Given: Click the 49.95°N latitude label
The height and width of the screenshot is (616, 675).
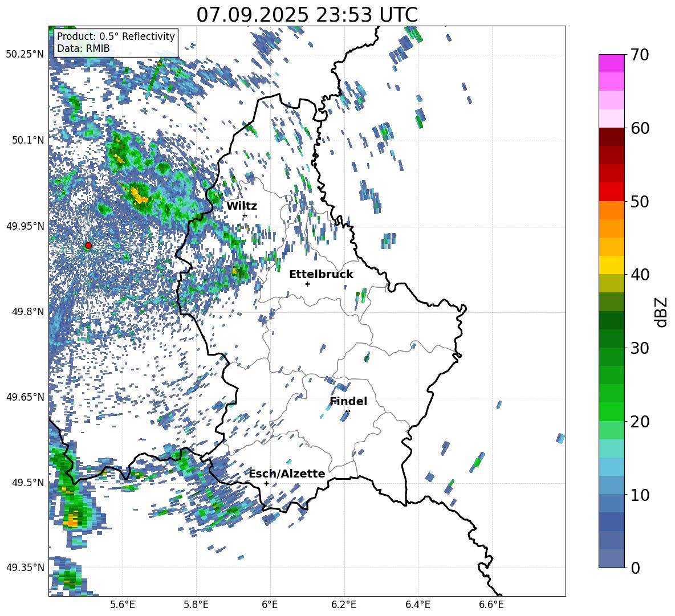Looking at the screenshot, I should tap(25, 226).
